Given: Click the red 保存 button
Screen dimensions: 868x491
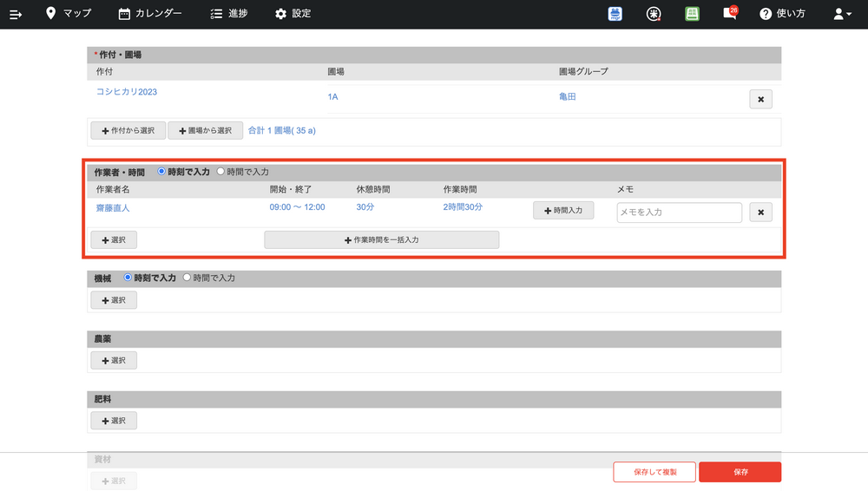Looking at the screenshot, I should (740, 472).
